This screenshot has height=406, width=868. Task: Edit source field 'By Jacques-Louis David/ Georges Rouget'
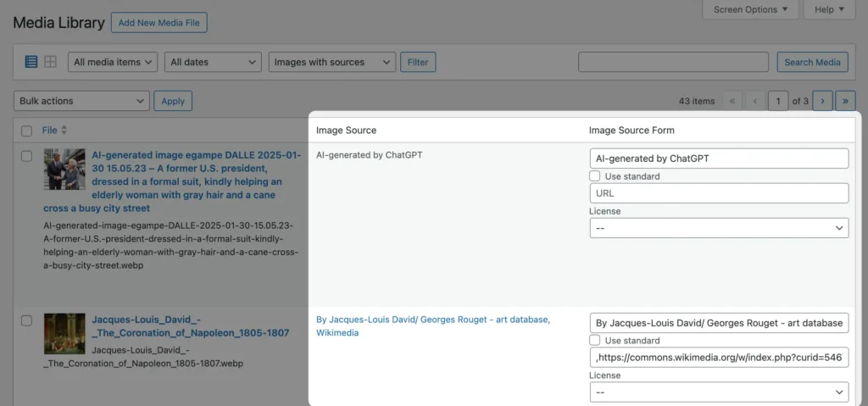coord(719,322)
